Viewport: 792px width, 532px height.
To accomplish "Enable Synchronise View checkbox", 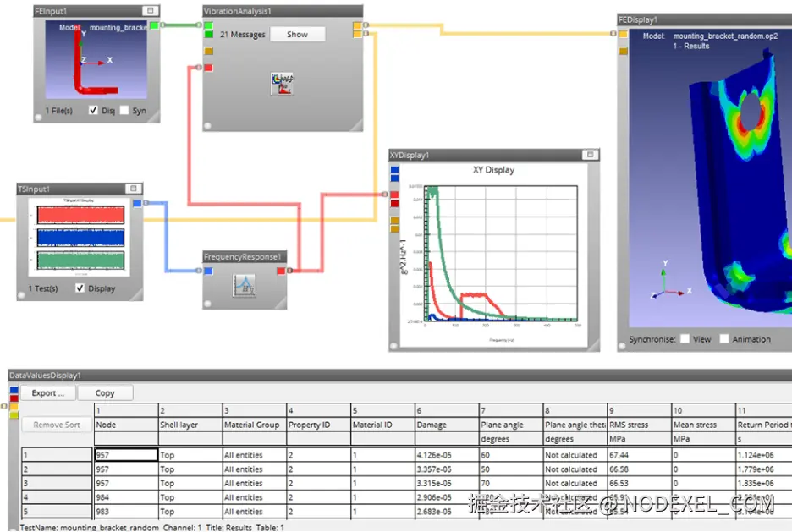I will [x=685, y=338].
